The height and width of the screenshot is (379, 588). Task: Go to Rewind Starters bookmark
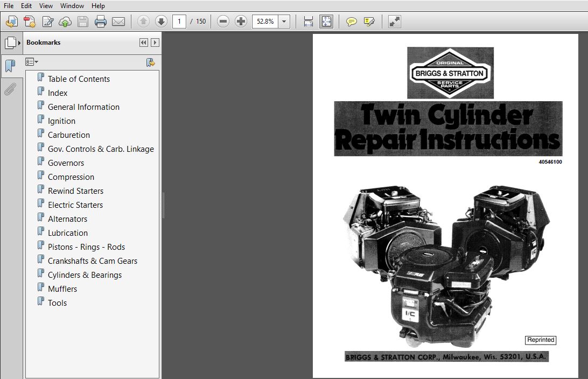click(x=76, y=191)
